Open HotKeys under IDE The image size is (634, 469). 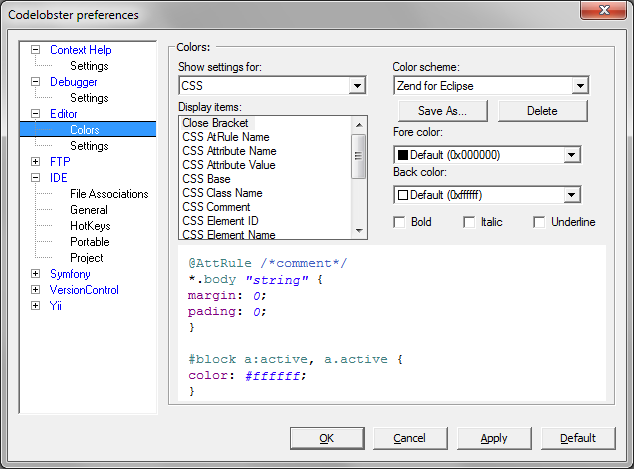pos(90,226)
